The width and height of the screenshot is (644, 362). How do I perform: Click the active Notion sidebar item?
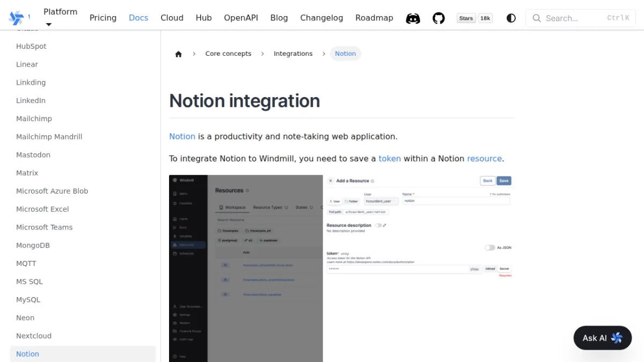(83, 354)
